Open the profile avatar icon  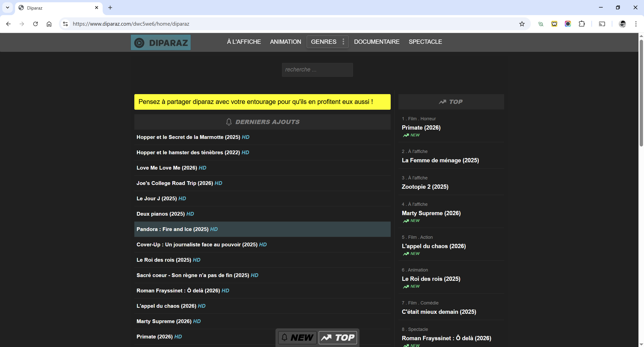coord(622,24)
